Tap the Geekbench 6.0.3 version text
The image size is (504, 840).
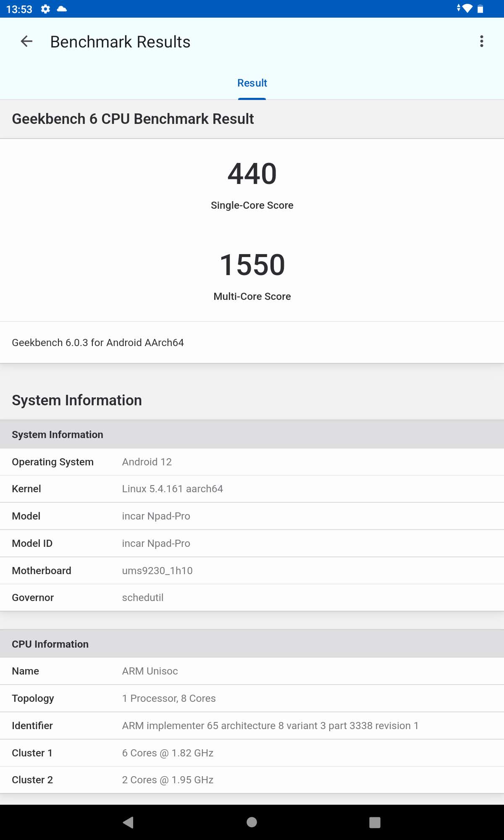(98, 343)
